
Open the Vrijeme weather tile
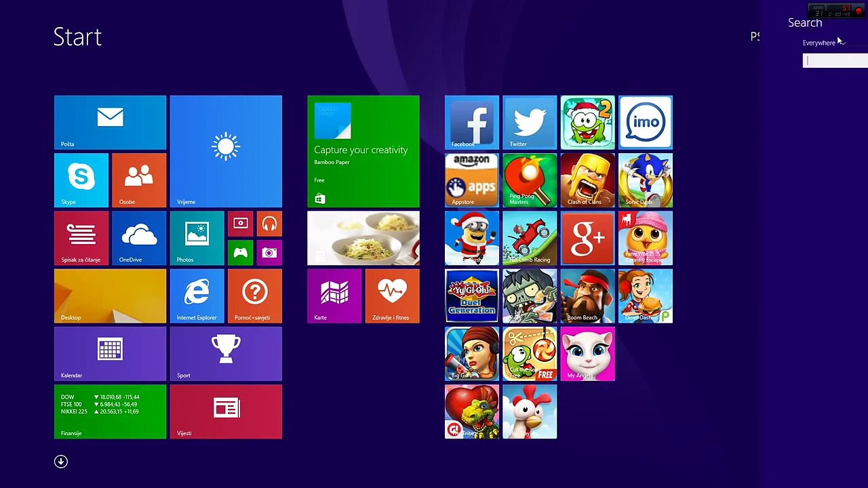pos(226,151)
